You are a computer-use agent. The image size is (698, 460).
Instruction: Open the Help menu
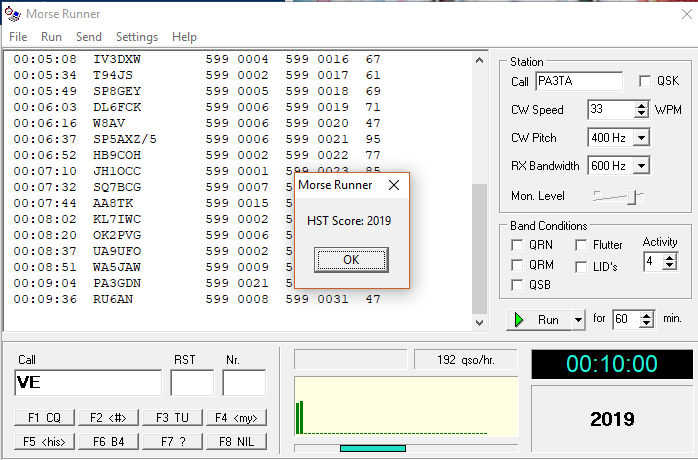(x=184, y=37)
